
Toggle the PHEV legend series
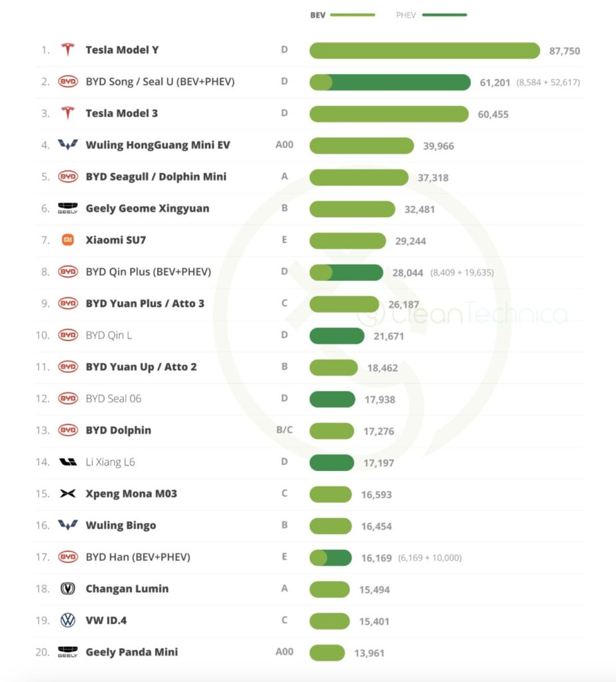[x=431, y=15]
